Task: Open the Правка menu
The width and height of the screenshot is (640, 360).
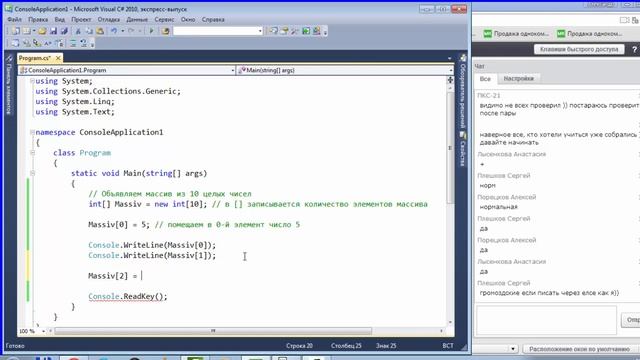Action: pos(38,20)
